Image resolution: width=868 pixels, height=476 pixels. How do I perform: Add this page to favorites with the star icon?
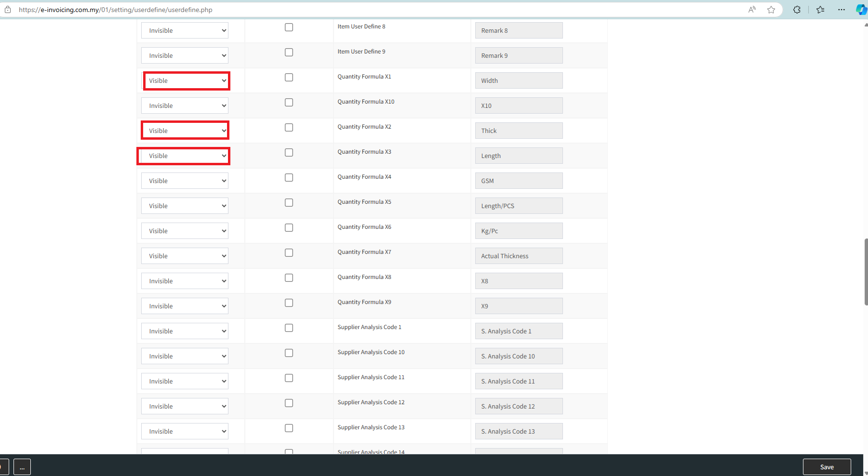coord(771,10)
